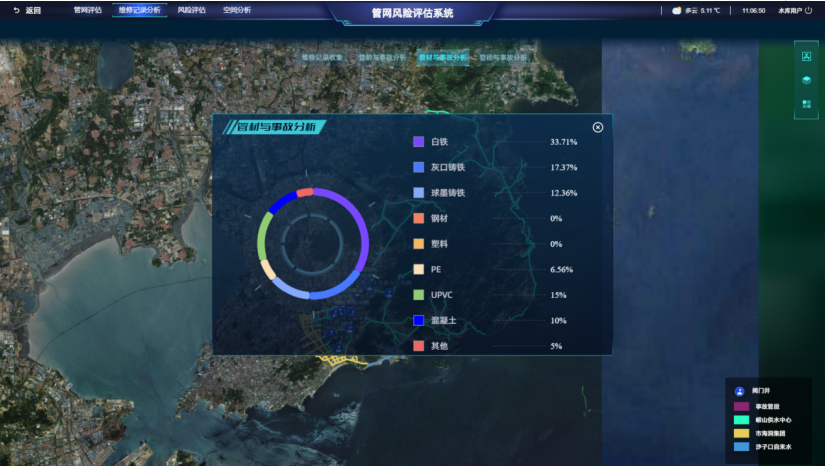Open the 管网评估 tab
825x466 pixels.
pos(87,10)
